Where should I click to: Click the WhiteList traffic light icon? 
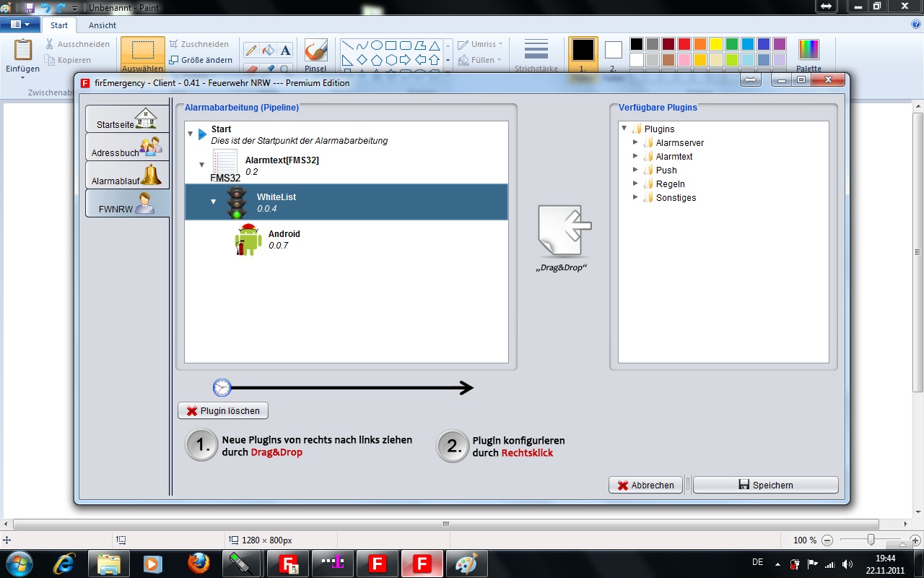pyautogui.click(x=236, y=202)
